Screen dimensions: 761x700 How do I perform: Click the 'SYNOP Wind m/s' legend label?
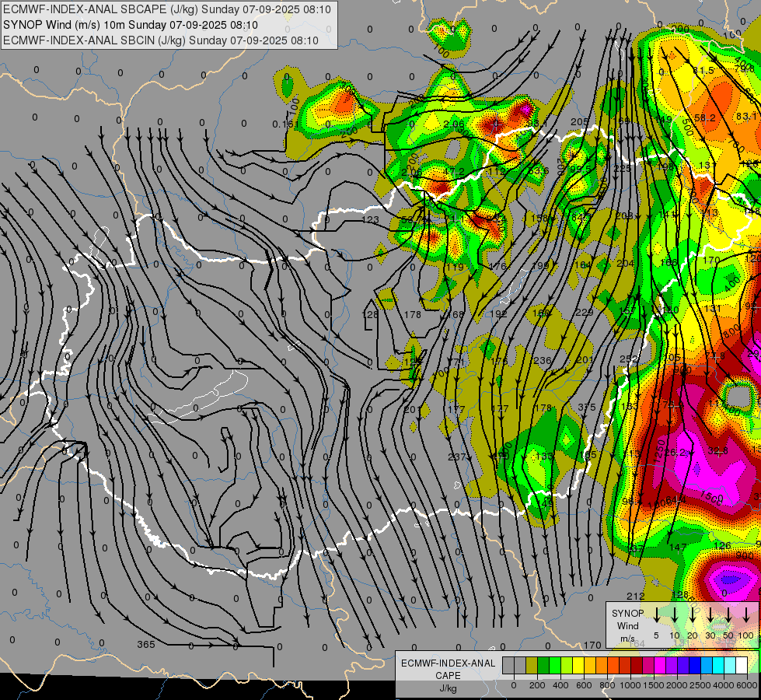point(627,625)
